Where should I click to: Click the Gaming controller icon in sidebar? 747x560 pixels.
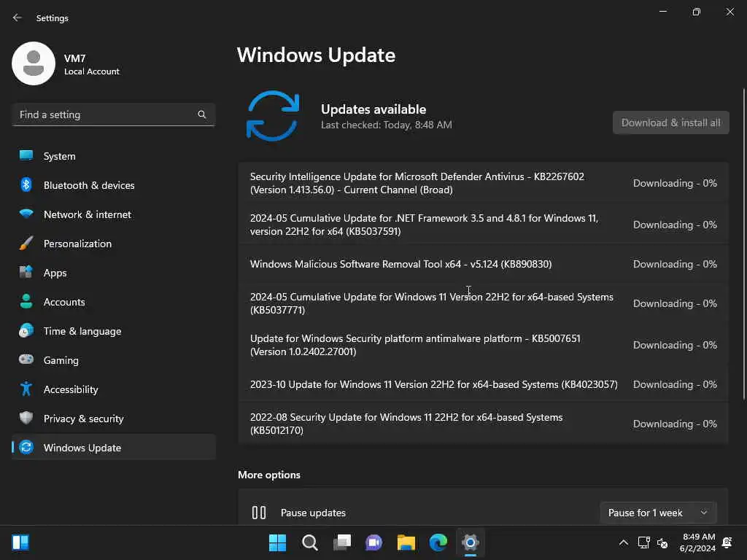[26, 359]
